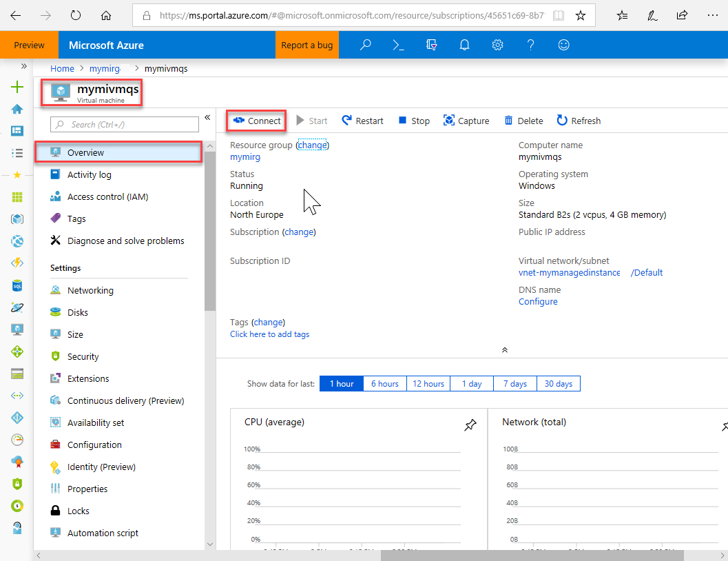
Task: Expand the left portal sidebar
Action: coord(23,66)
